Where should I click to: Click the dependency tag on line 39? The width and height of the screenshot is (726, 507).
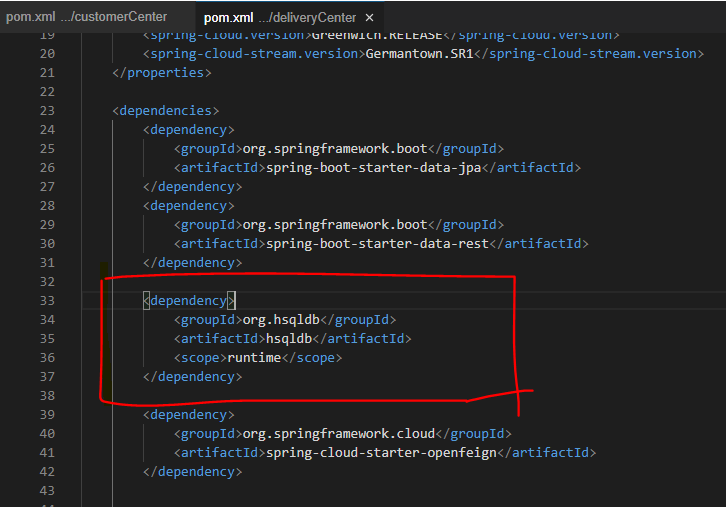tap(189, 414)
